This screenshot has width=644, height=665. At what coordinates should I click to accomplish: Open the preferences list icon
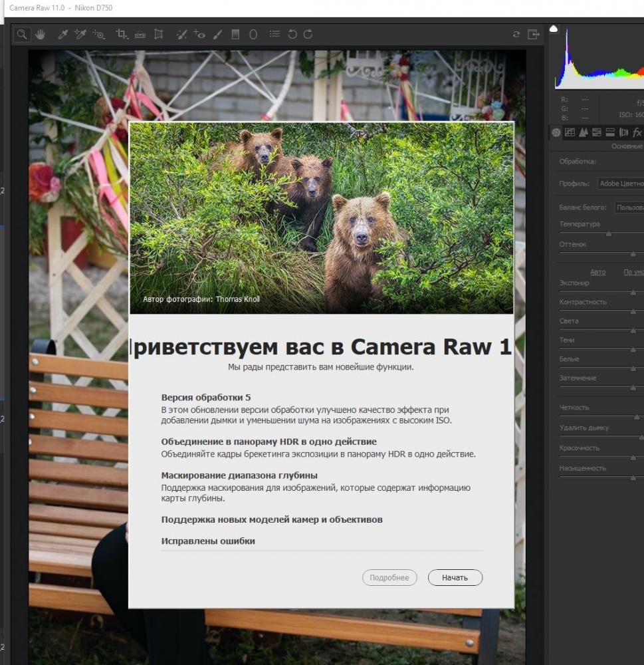click(x=274, y=34)
